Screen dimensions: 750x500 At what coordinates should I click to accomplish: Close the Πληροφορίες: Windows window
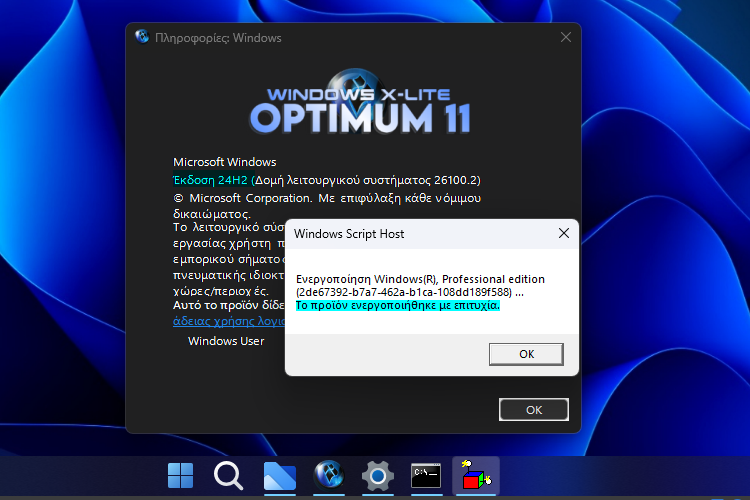click(566, 38)
